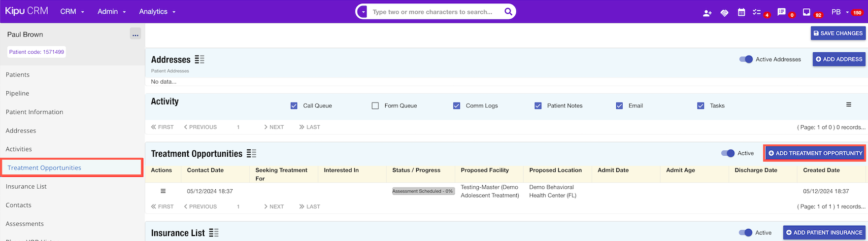This screenshot has width=868, height=241.
Task: Enable the Form Queue checkbox
Action: tap(375, 105)
